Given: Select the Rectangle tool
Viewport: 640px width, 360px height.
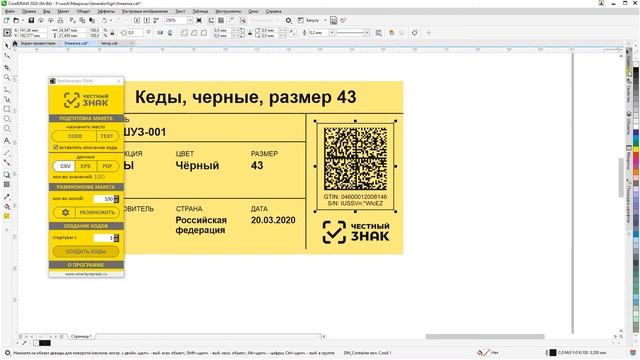Looking at the screenshot, I should coord(7,109).
